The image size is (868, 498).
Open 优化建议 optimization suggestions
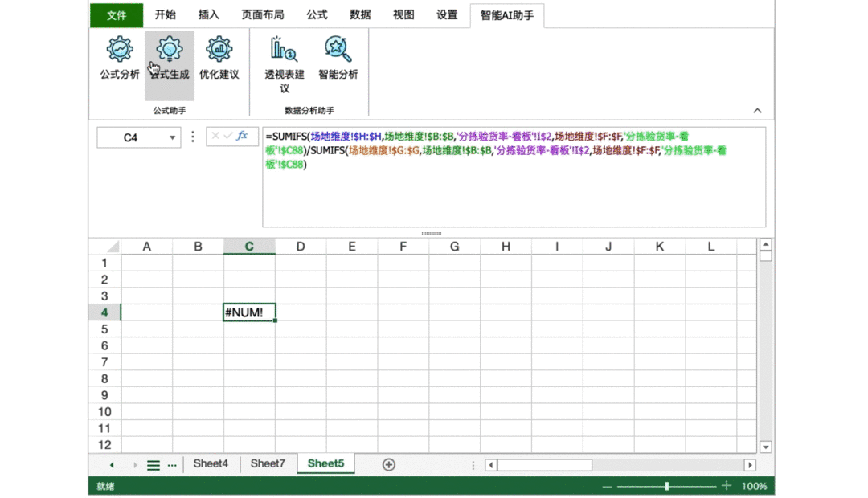tap(219, 59)
